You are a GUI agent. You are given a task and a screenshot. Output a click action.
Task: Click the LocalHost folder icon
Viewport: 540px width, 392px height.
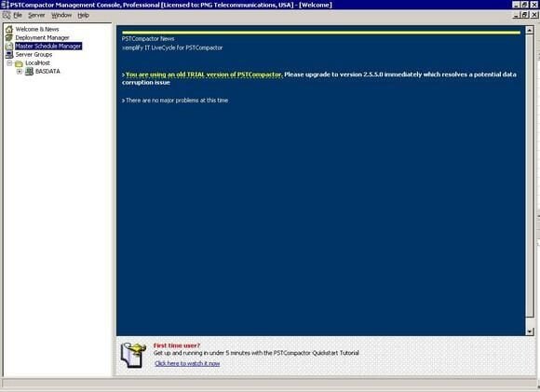[19, 63]
